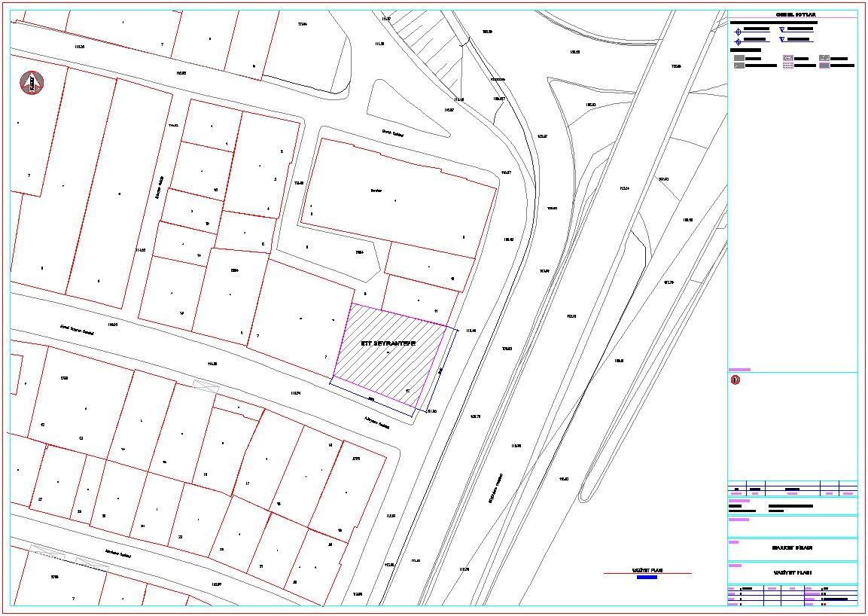Click the upper blue circle-cross datum symbol in the legend
Screen dimensions: 868x616
tap(738, 32)
